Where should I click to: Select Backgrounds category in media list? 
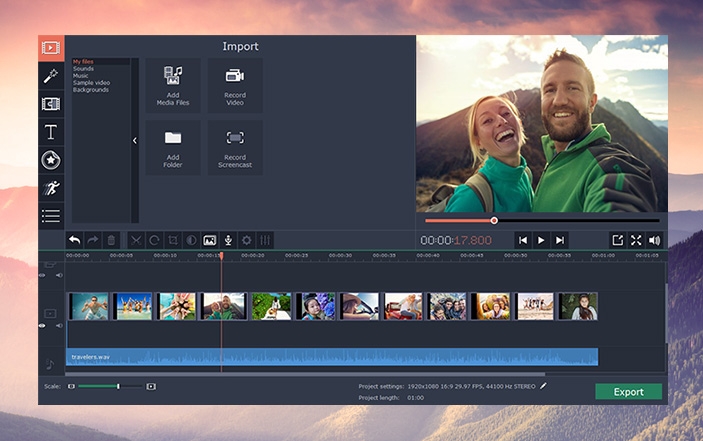[x=91, y=90]
